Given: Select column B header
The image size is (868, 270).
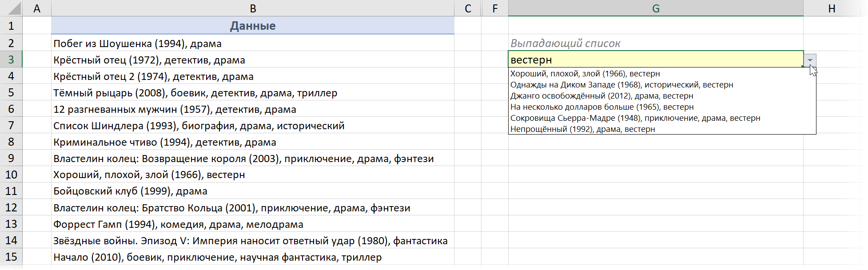Looking at the screenshot, I should 252,8.
